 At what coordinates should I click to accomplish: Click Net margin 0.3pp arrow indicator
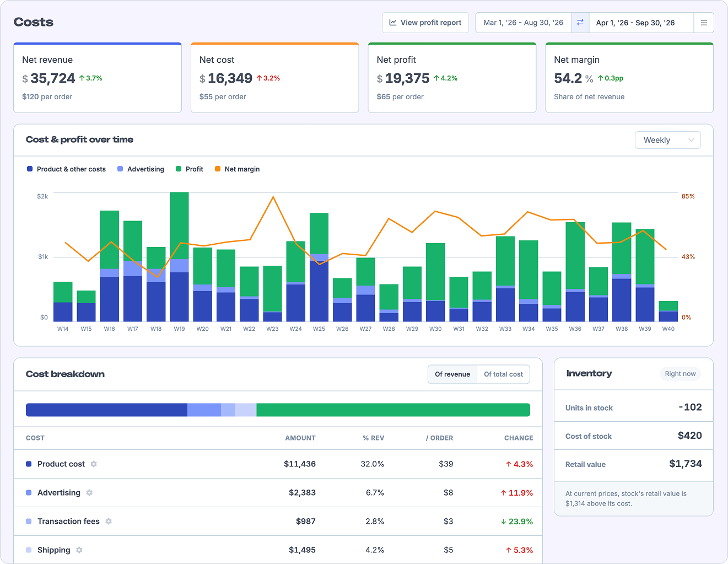point(611,78)
